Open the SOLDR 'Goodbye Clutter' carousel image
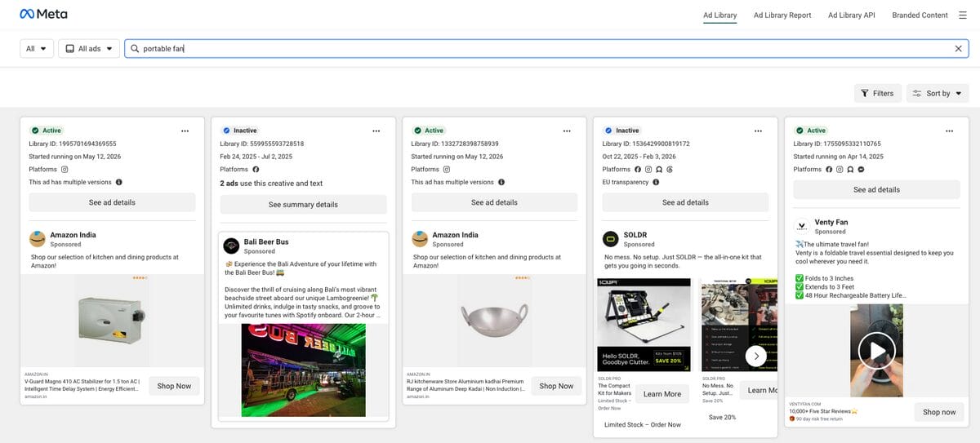Image resolution: width=980 pixels, height=443 pixels. [644, 325]
